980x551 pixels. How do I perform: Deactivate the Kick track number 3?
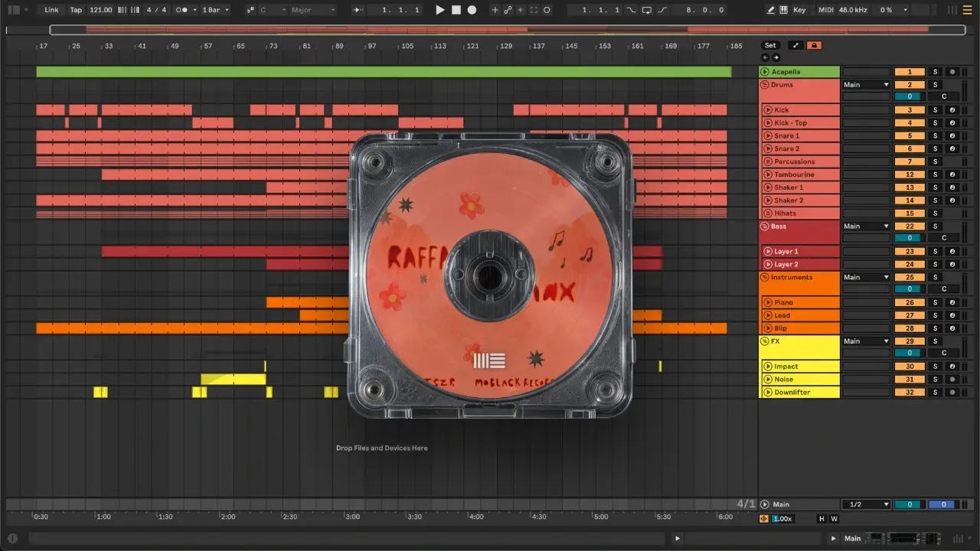pyautogui.click(x=910, y=110)
